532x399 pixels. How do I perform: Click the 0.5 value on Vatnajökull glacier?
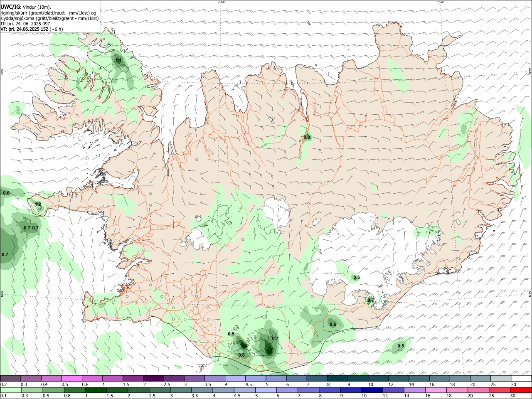tap(357, 278)
